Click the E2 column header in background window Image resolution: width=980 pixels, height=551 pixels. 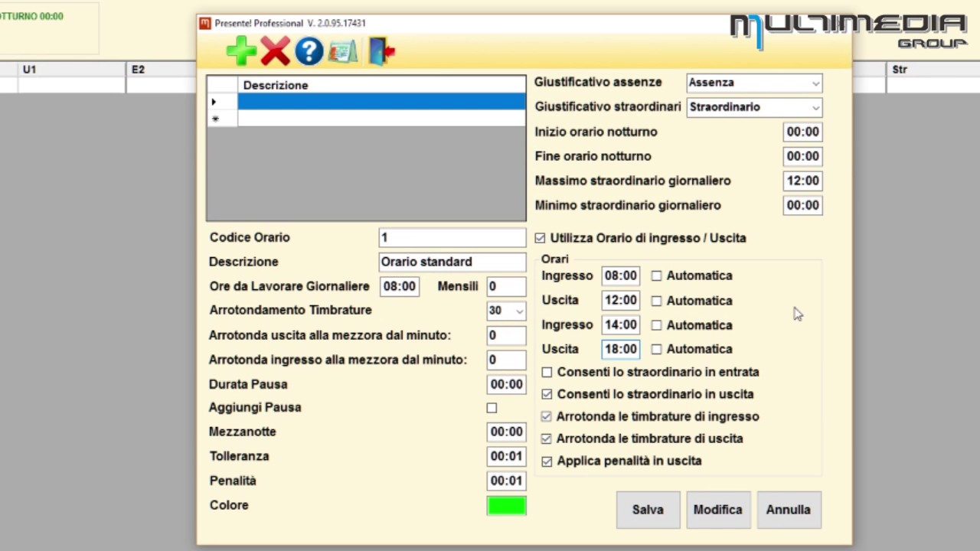(x=162, y=70)
